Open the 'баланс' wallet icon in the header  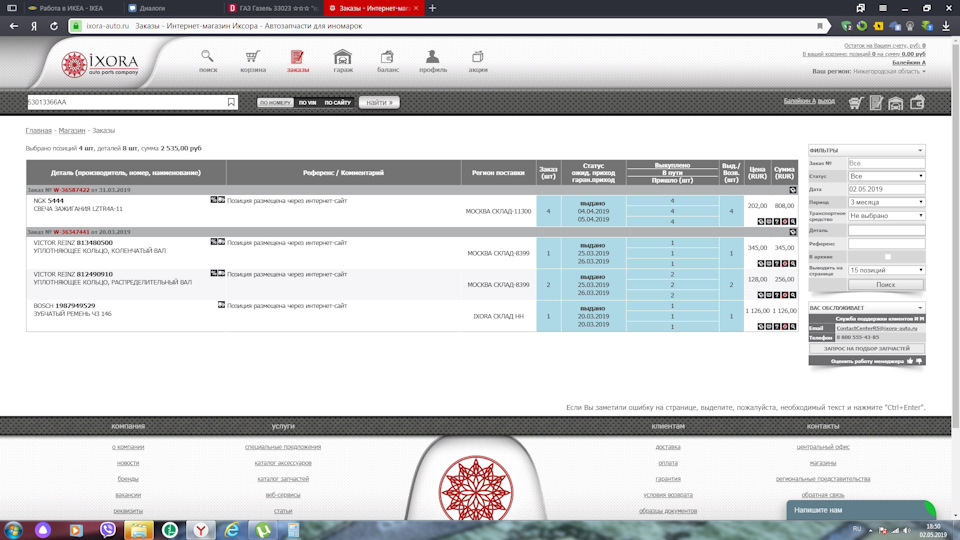(387, 57)
